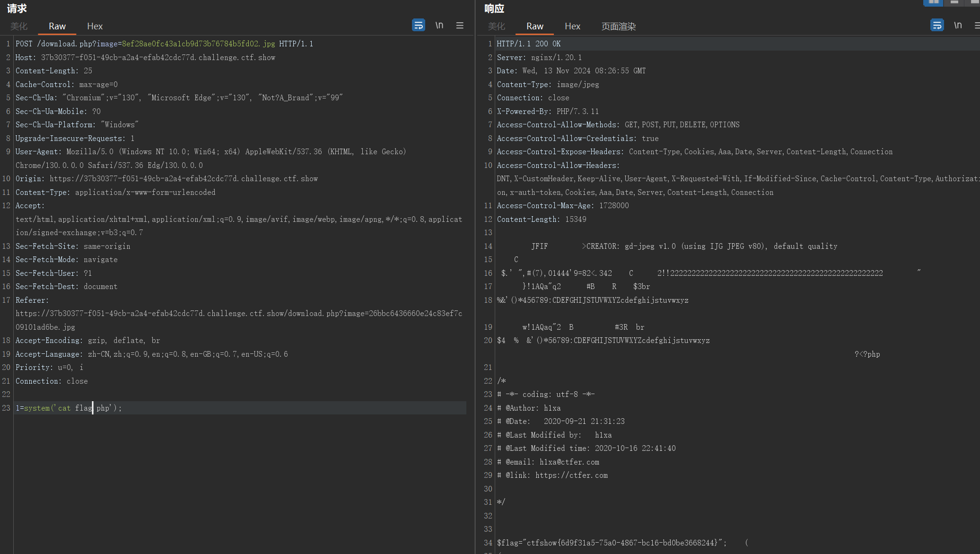Click request Connection: close header
This screenshot has width=980, height=554.
click(x=52, y=381)
